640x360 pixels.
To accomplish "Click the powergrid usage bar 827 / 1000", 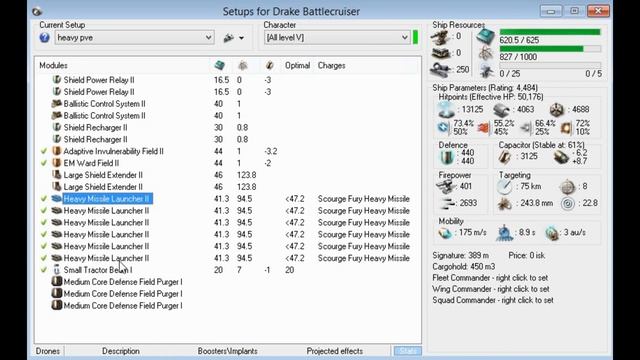I will coord(550,49).
